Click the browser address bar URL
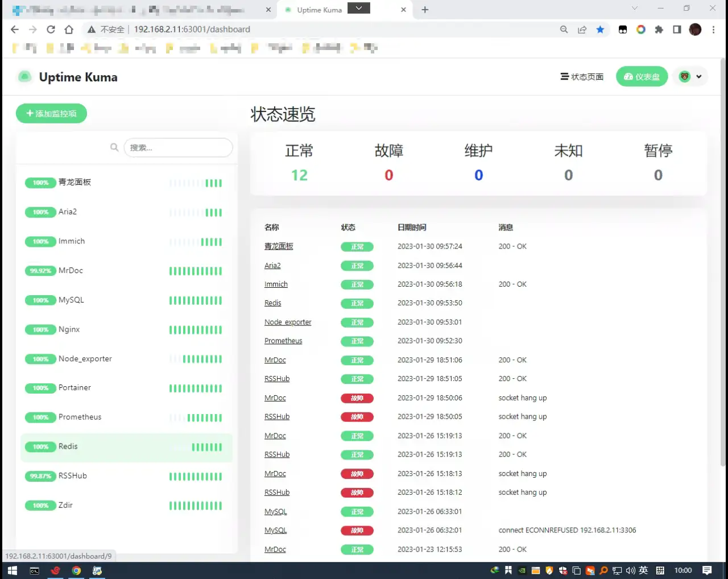The image size is (728, 579). (192, 30)
